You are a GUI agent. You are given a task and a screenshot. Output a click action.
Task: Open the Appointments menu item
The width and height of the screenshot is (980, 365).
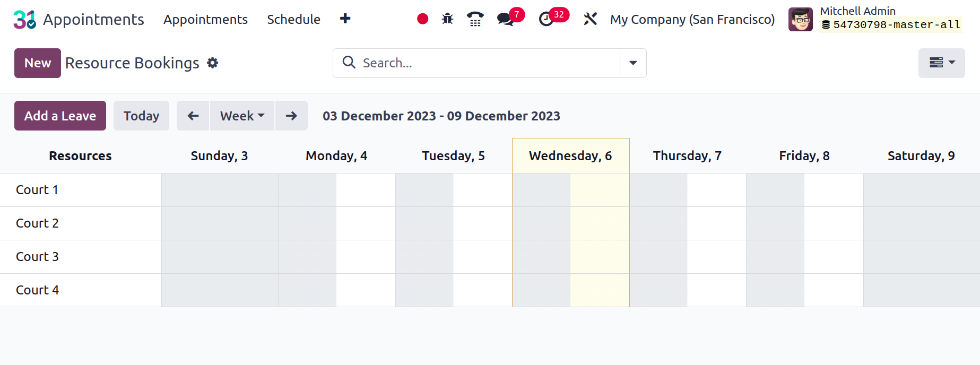click(x=205, y=19)
